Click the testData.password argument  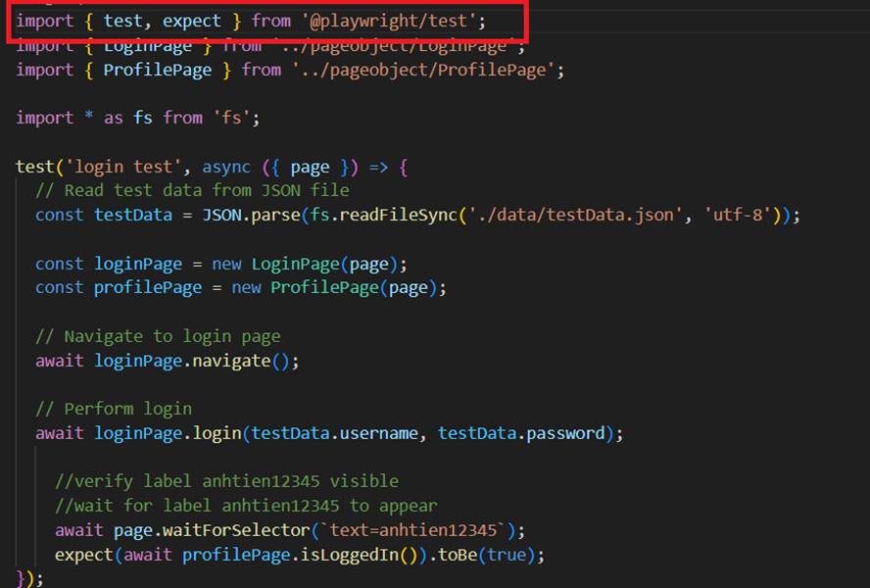click(x=525, y=433)
